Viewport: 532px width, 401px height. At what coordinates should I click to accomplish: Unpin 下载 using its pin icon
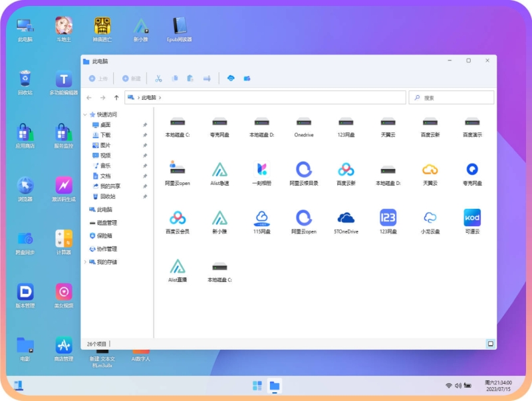point(145,135)
